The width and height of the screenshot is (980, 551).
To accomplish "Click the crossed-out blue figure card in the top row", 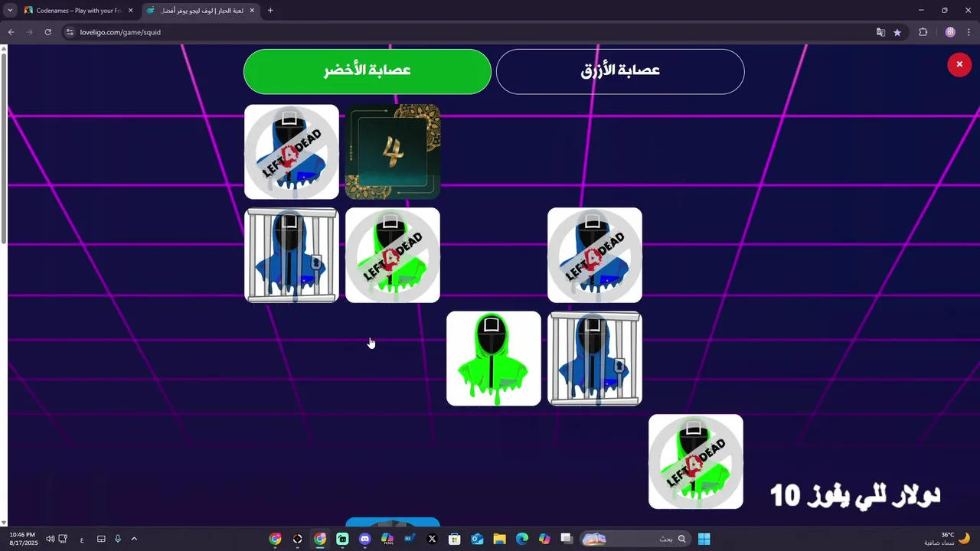I will [x=292, y=152].
